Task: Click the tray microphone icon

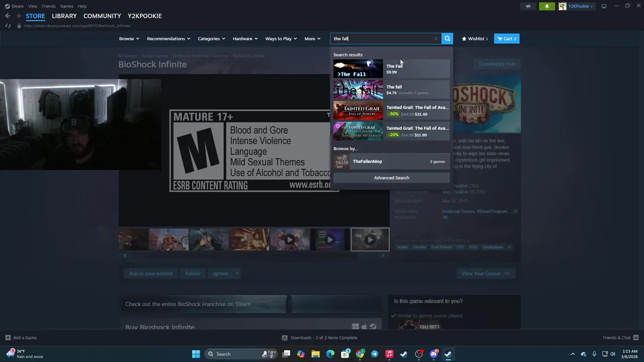Action: [594, 354]
